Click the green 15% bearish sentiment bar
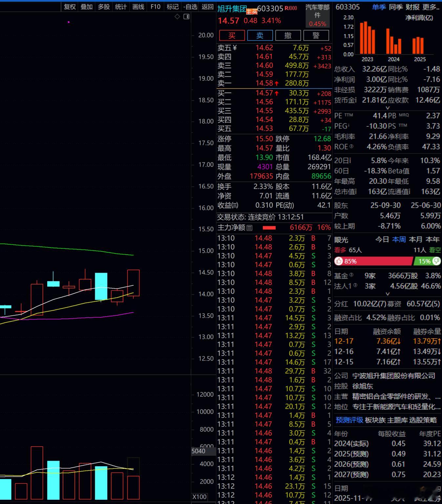 tap(427, 261)
